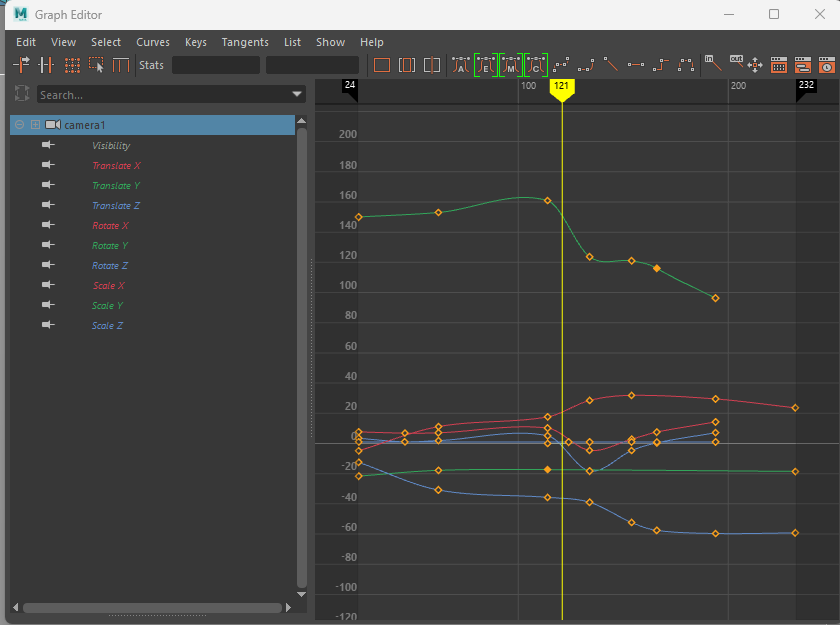Open the Curves menu
This screenshot has width=840, height=625.
tap(153, 42)
